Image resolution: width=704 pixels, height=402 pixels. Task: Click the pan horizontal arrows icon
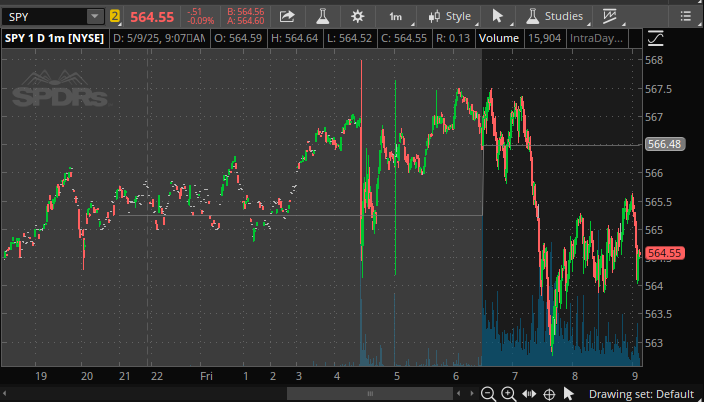tap(529, 394)
